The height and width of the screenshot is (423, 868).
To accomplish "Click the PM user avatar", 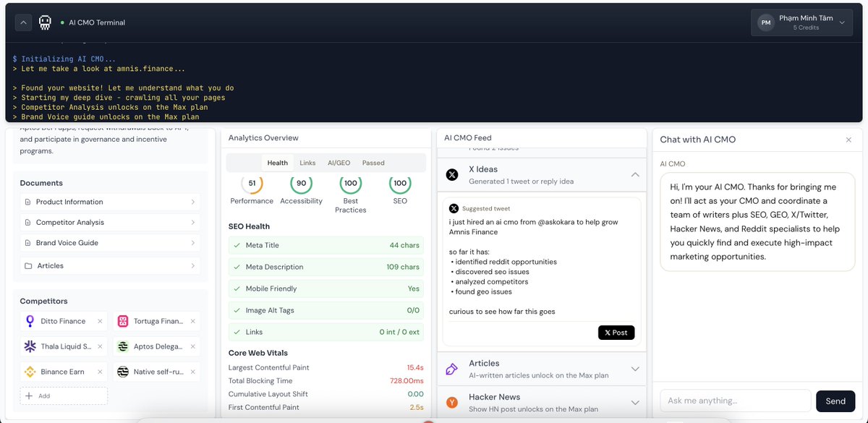I will [765, 23].
